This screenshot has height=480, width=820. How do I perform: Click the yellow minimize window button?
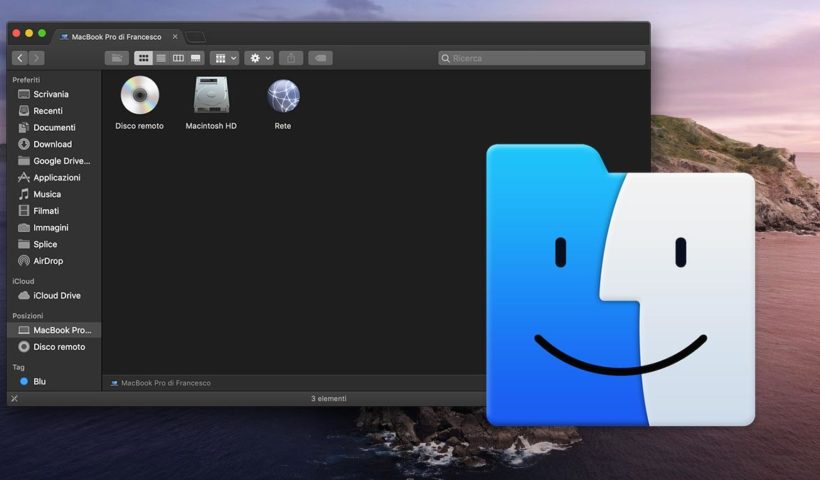pyautogui.click(x=29, y=33)
